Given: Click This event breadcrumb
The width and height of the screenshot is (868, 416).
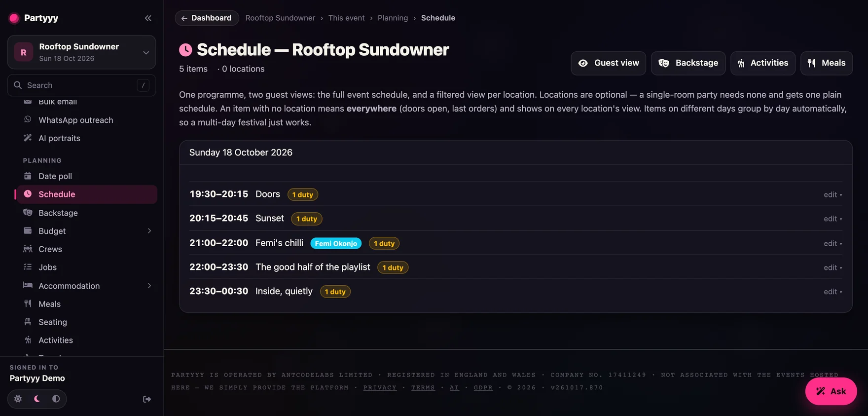Looking at the screenshot, I should point(346,18).
